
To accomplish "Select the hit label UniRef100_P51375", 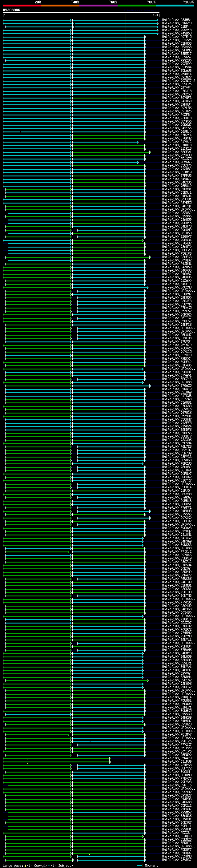I will [x=177, y=159].
